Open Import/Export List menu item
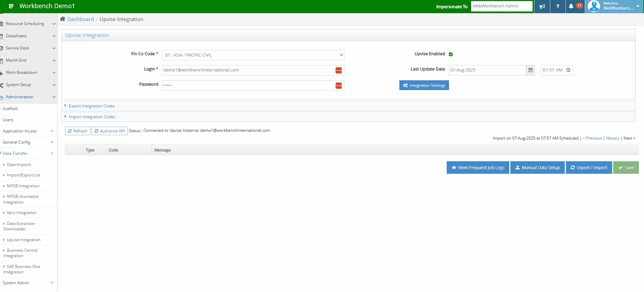Image resolution: width=644 pixels, height=292 pixels. click(x=24, y=175)
